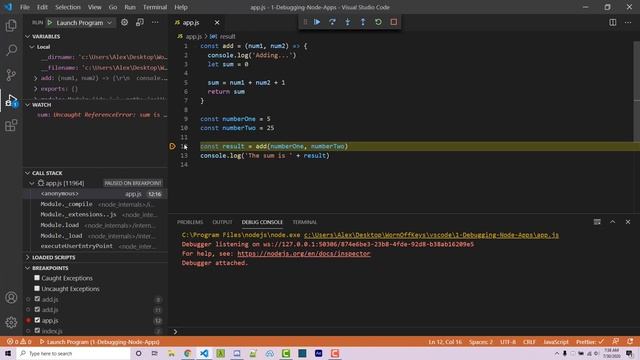Click Step Over in debug toolbar
The height and width of the screenshot is (360, 640).
(x=332, y=22)
